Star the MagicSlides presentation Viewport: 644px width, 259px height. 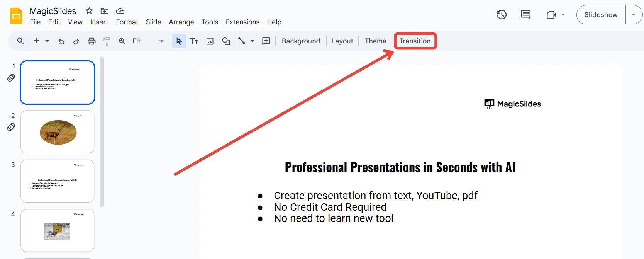[89, 11]
